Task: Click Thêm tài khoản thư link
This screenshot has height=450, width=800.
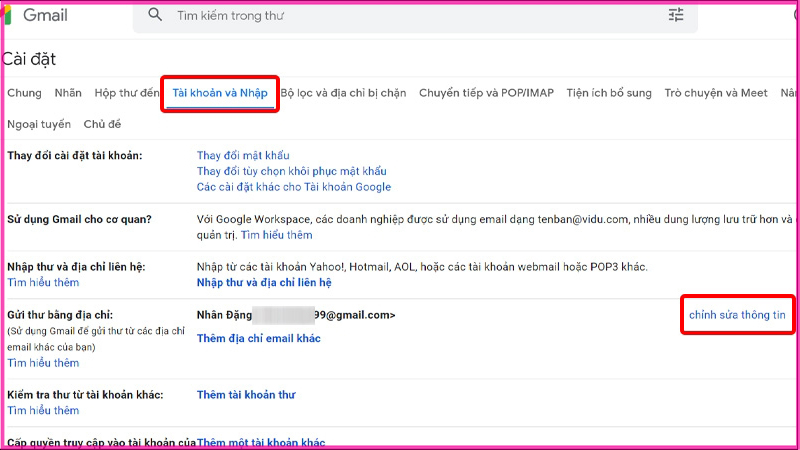Action: [x=246, y=395]
